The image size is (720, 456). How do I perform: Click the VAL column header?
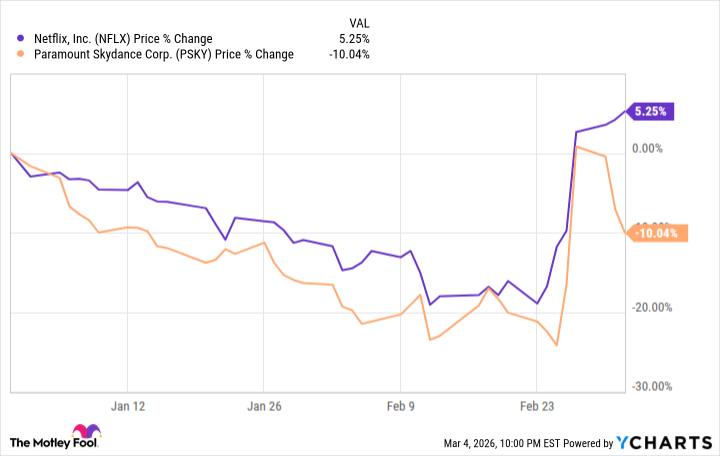click(358, 21)
